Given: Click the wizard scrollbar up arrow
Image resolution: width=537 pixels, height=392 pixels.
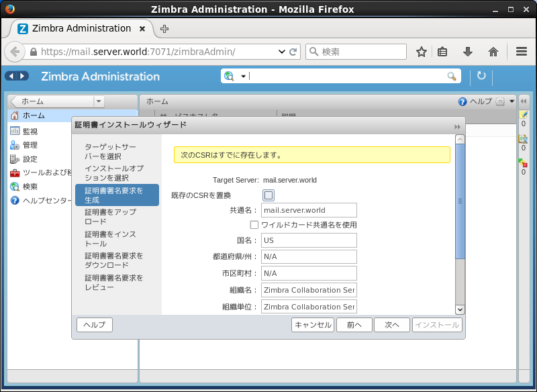Looking at the screenshot, I should tap(460, 140).
